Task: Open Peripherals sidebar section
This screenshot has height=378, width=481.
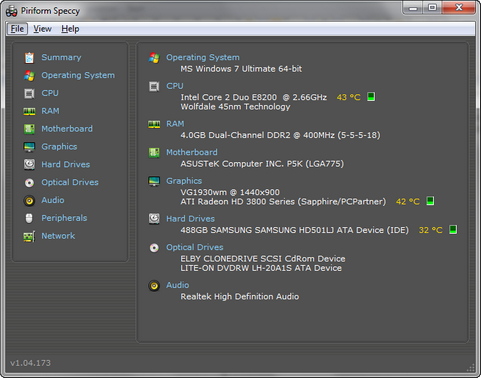Action: [64, 218]
